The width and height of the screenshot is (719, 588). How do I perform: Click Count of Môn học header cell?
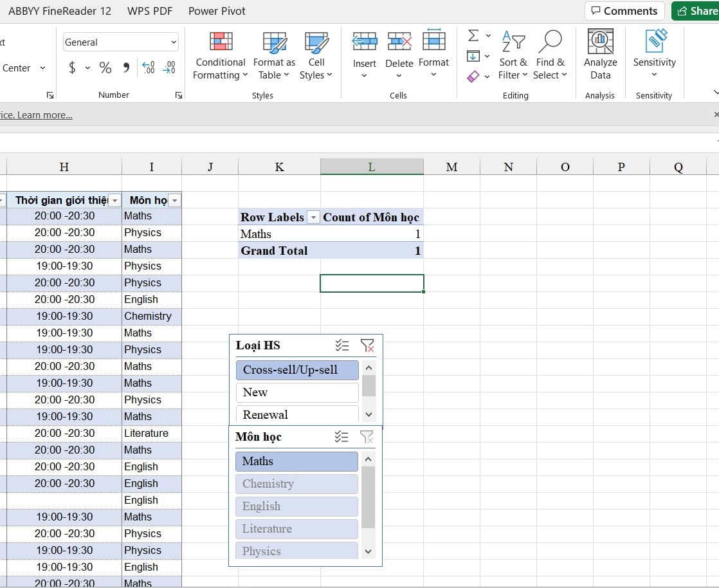tap(372, 217)
